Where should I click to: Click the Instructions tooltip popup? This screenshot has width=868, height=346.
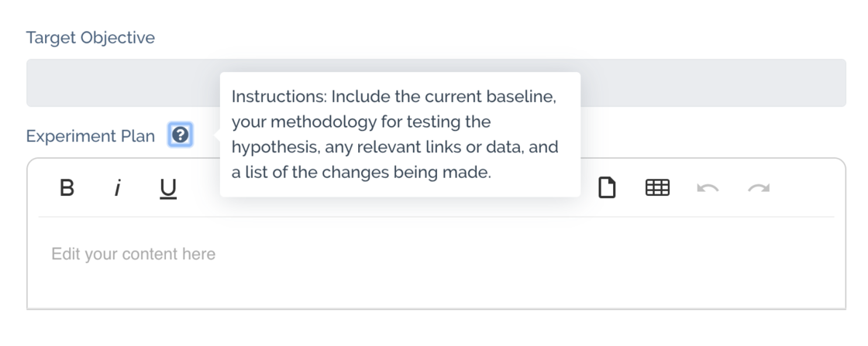click(x=400, y=134)
